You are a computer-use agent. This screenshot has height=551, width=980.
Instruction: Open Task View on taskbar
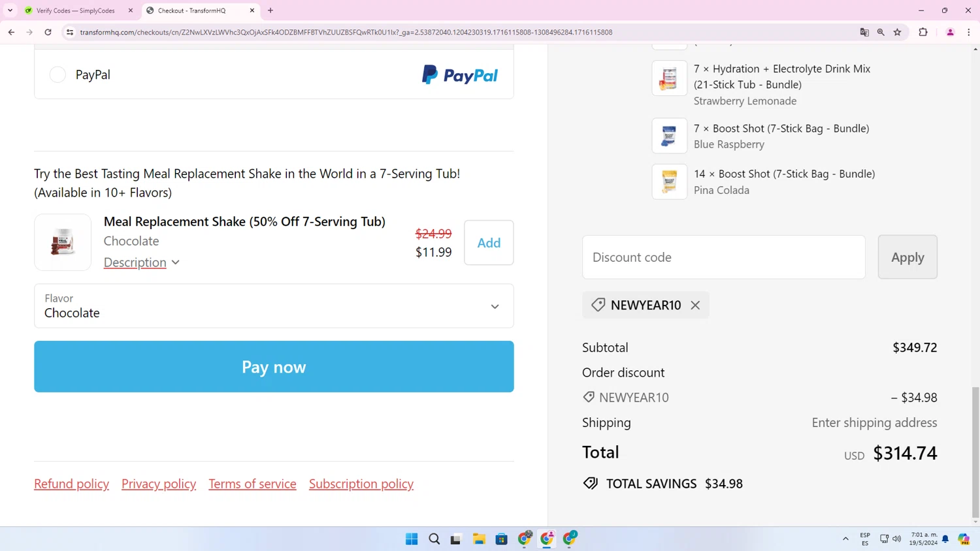coord(456,539)
